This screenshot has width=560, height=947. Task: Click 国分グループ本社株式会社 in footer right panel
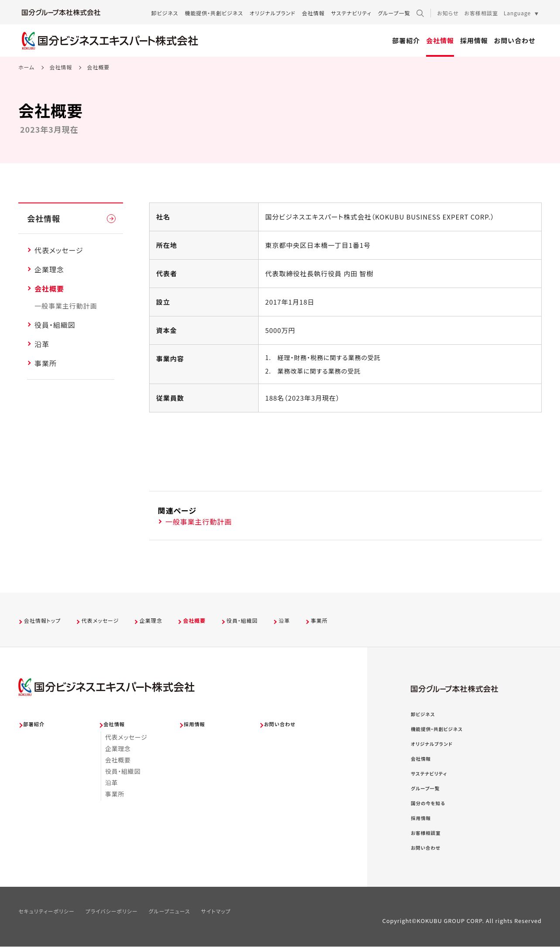pos(454,689)
